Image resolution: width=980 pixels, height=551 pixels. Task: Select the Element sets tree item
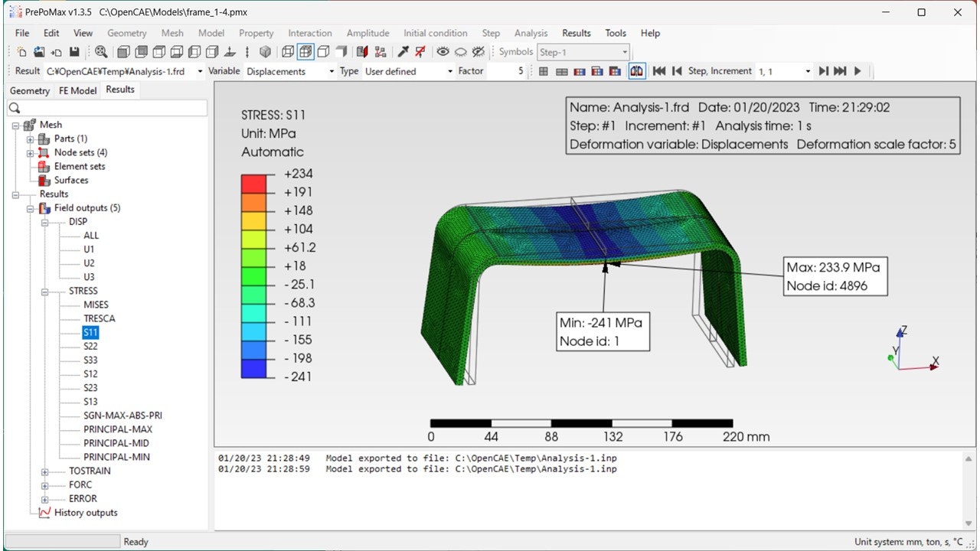pyautogui.click(x=80, y=166)
